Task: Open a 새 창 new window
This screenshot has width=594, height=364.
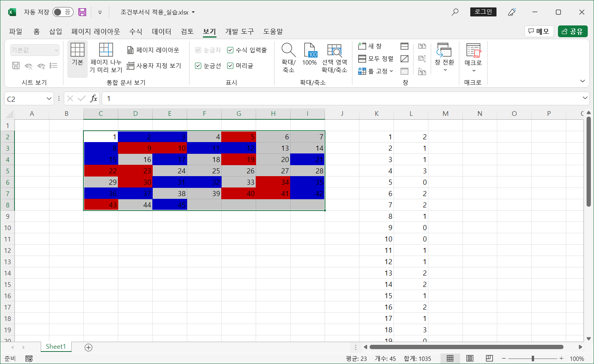Action: [x=370, y=46]
